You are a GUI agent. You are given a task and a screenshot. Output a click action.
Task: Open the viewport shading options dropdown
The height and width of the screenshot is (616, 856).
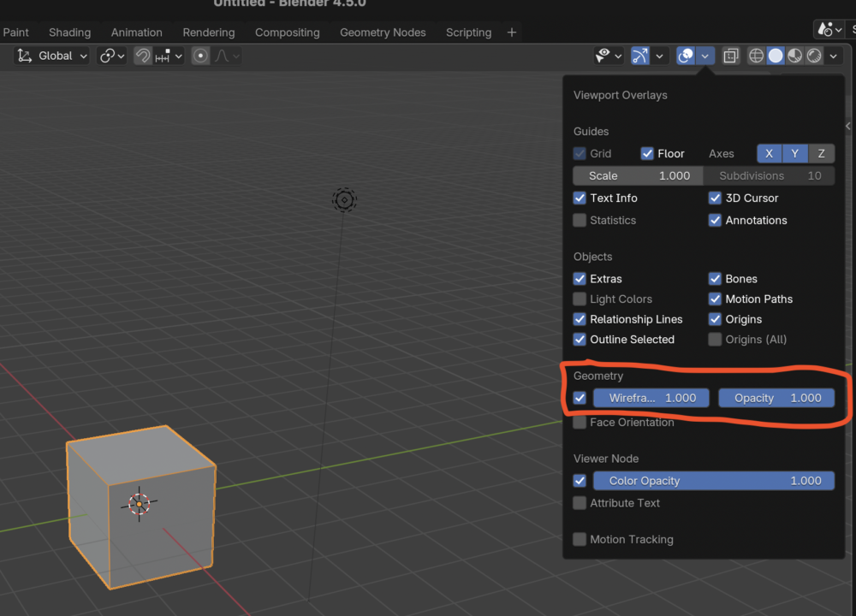click(x=833, y=56)
